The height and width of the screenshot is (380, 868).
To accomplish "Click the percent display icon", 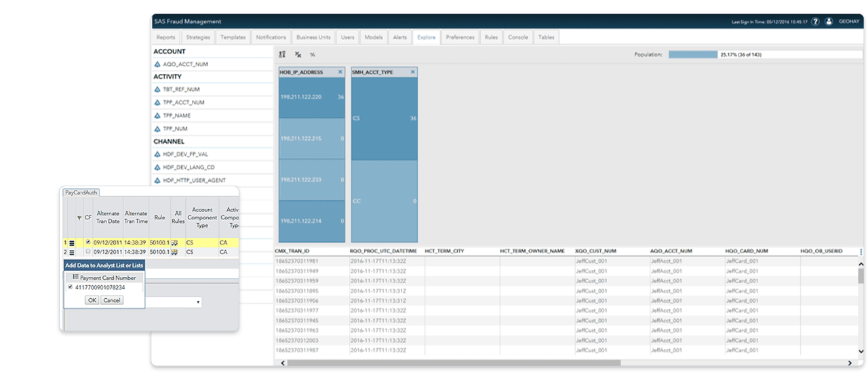I will [x=313, y=54].
